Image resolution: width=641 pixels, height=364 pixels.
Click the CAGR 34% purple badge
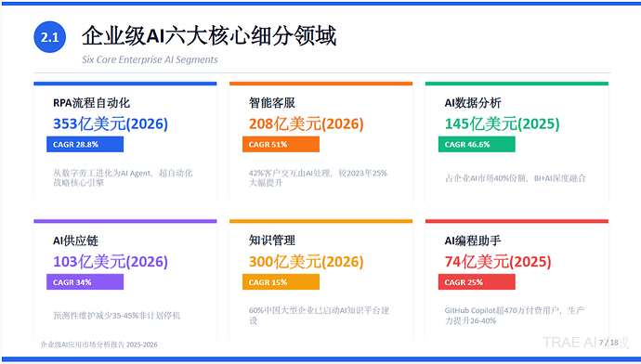pos(85,282)
